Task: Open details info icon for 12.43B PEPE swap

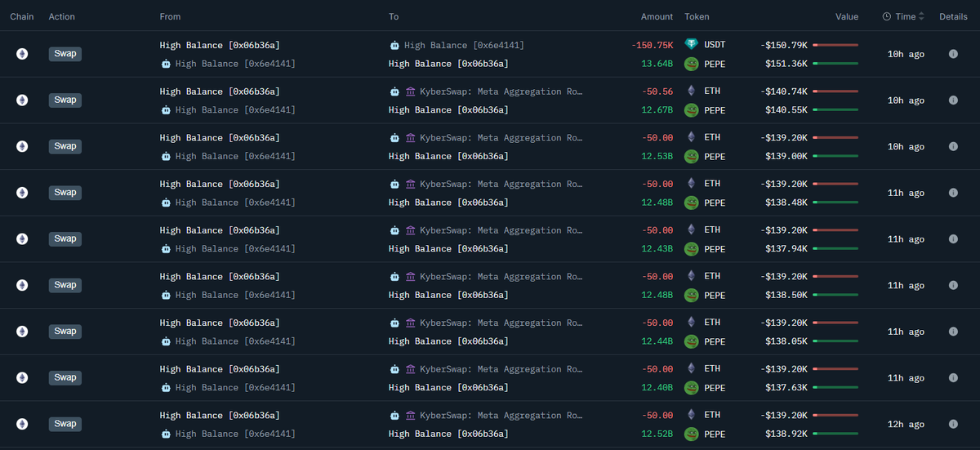Action: [953, 238]
